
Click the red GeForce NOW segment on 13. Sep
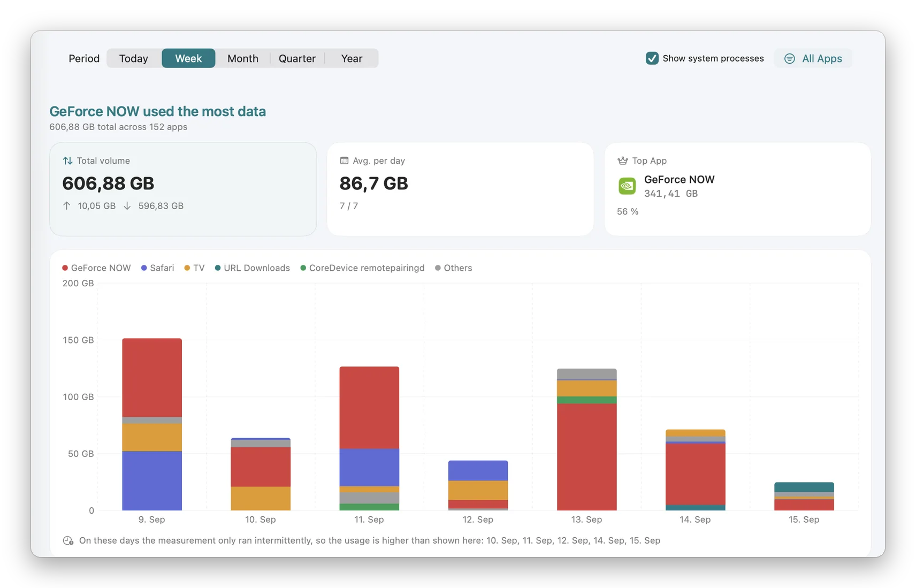(x=586, y=457)
